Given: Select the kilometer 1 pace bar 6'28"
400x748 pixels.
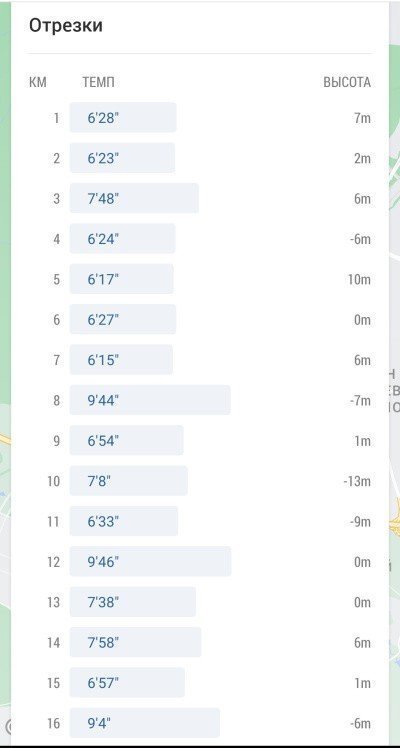Looking at the screenshot, I should [x=123, y=117].
